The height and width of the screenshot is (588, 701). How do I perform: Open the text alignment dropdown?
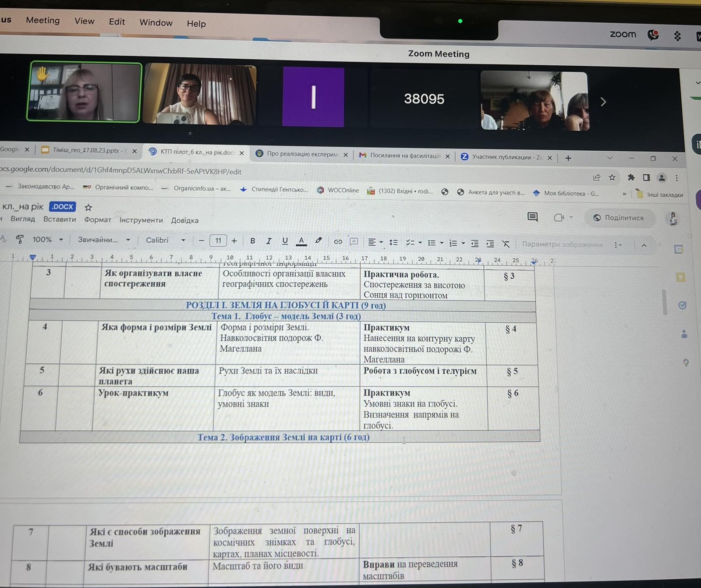coord(375,242)
